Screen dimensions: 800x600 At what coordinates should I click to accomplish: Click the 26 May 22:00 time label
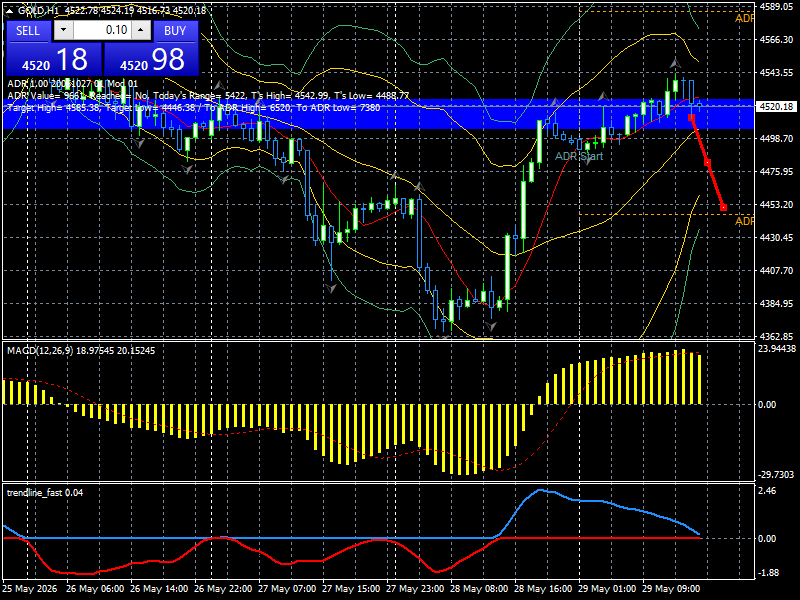pos(223,589)
